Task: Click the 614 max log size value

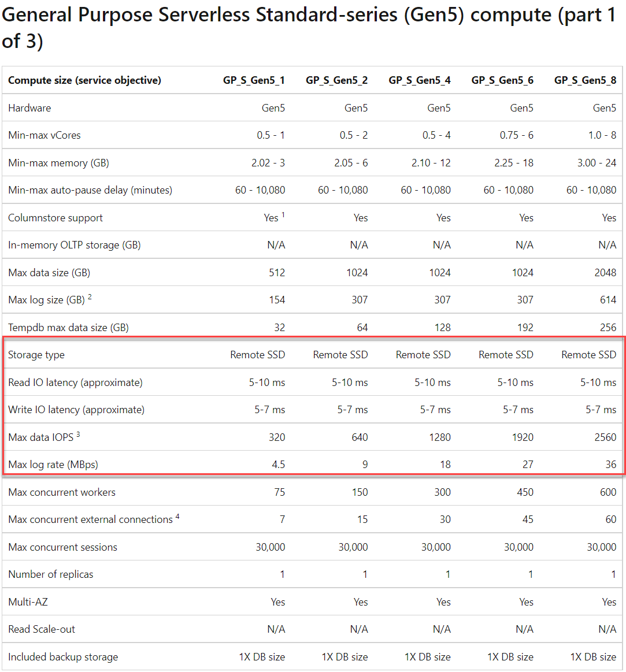Action: click(x=608, y=300)
